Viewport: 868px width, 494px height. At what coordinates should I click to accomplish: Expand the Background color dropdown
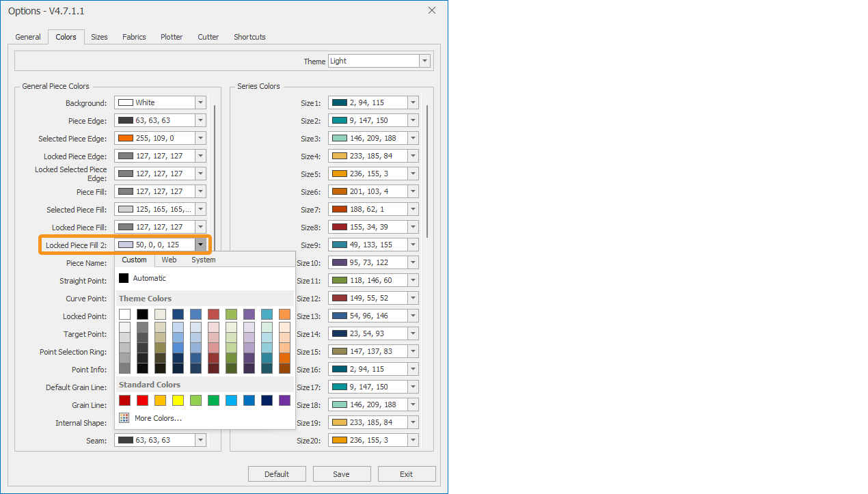tap(200, 102)
